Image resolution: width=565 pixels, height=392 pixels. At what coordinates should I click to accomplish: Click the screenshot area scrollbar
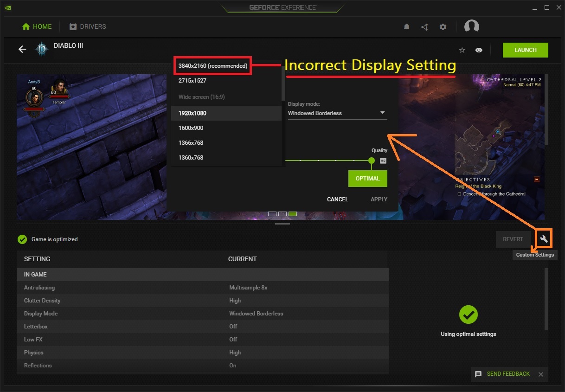(x=546, y=110)
